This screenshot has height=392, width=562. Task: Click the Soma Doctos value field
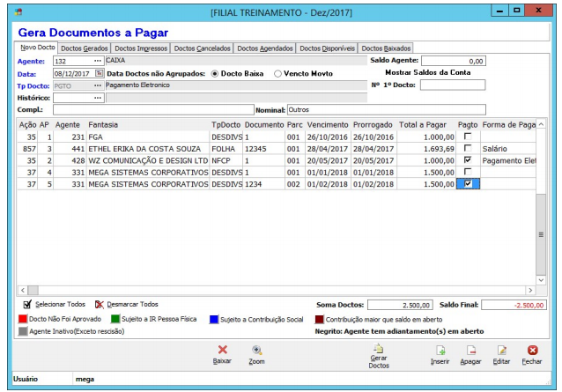click(400, 305)
